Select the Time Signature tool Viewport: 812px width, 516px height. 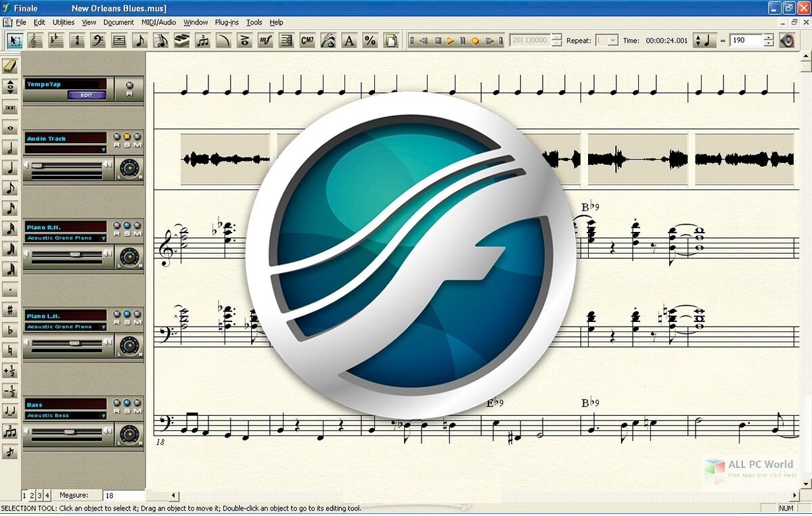pyautogui.click(x=77, y=41)
